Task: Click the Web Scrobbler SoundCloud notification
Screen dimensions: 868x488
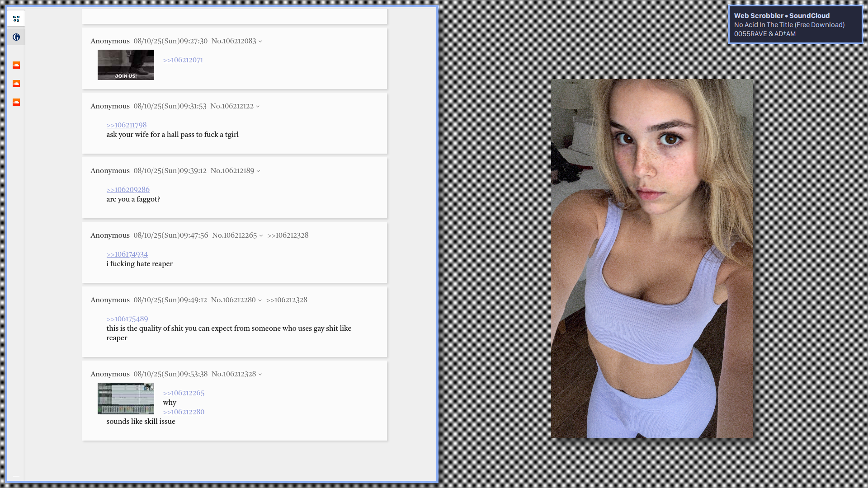Action: coord(796,24)
